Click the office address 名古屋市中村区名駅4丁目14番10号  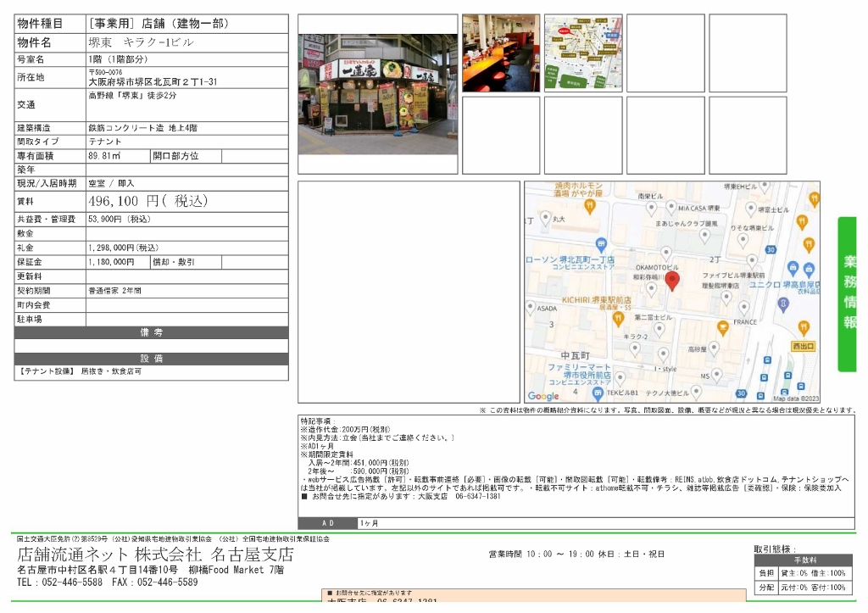pyautogui.click(x=97, y=569)
